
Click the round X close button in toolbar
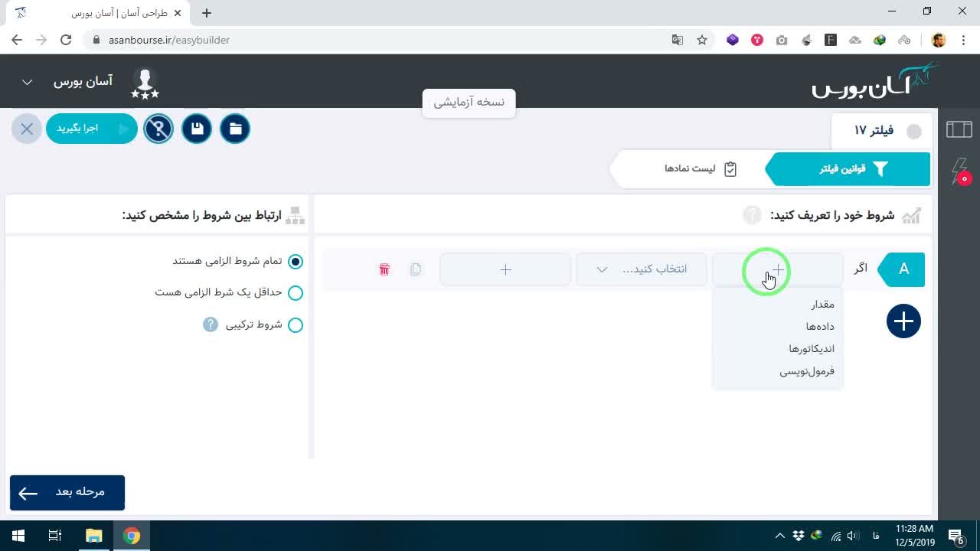(27, 129)
